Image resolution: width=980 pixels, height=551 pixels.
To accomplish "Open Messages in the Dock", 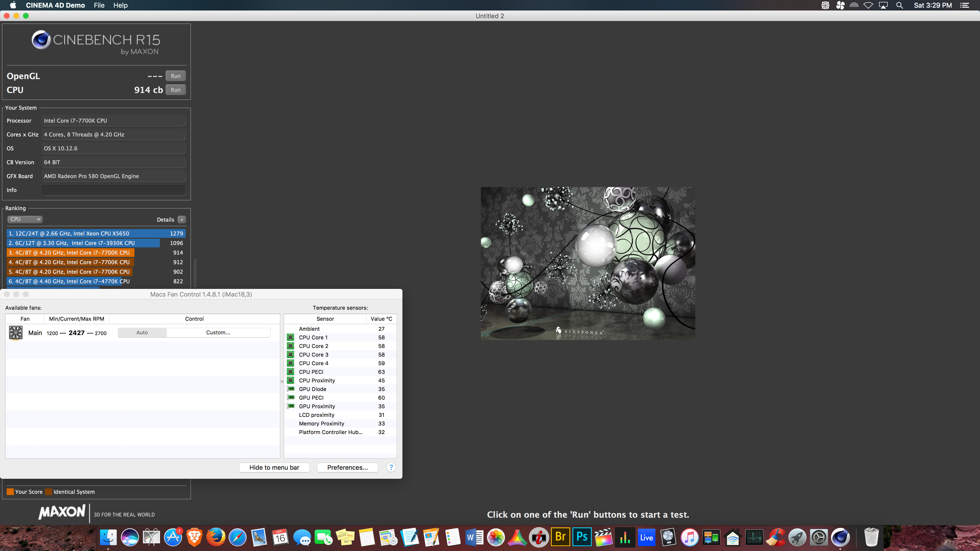I will coord(302,537).
